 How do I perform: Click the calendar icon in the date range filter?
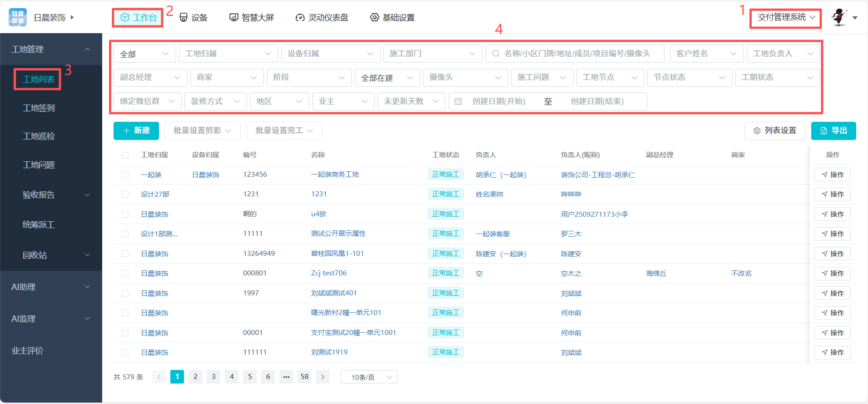pos(458,101)
